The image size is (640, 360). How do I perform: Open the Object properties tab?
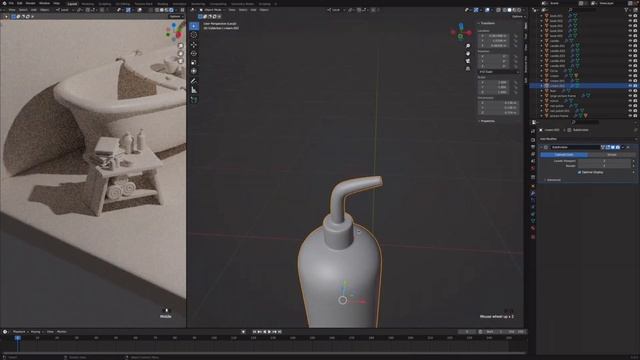coord(533,186)
